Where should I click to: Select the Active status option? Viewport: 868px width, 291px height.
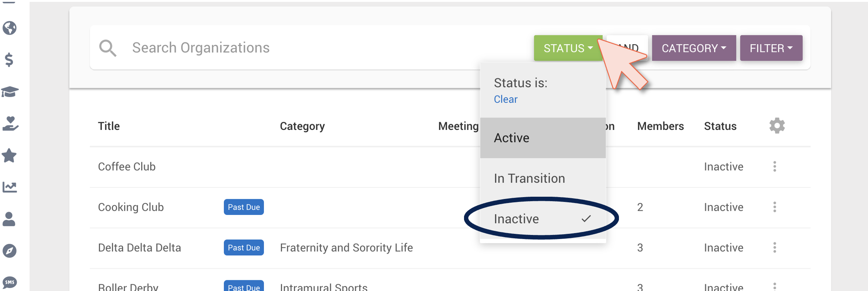543,138
